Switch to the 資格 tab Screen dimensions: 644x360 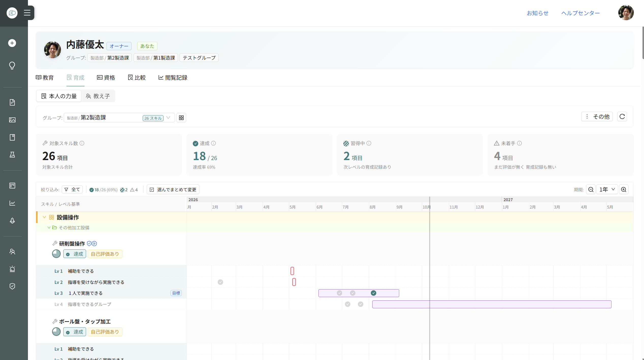[106, 78]
